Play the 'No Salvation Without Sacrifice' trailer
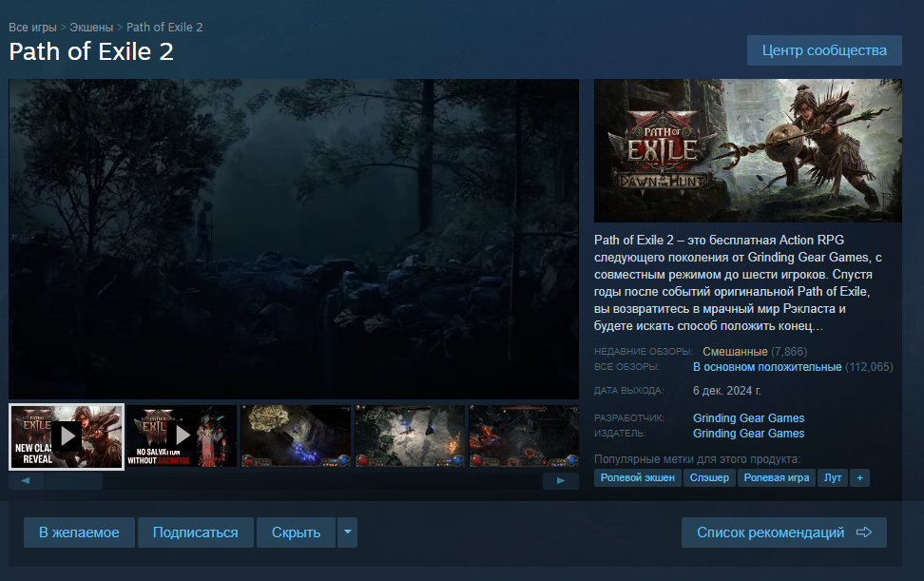The height and width of the screenshot is (581, 924). tap(182, 436)
